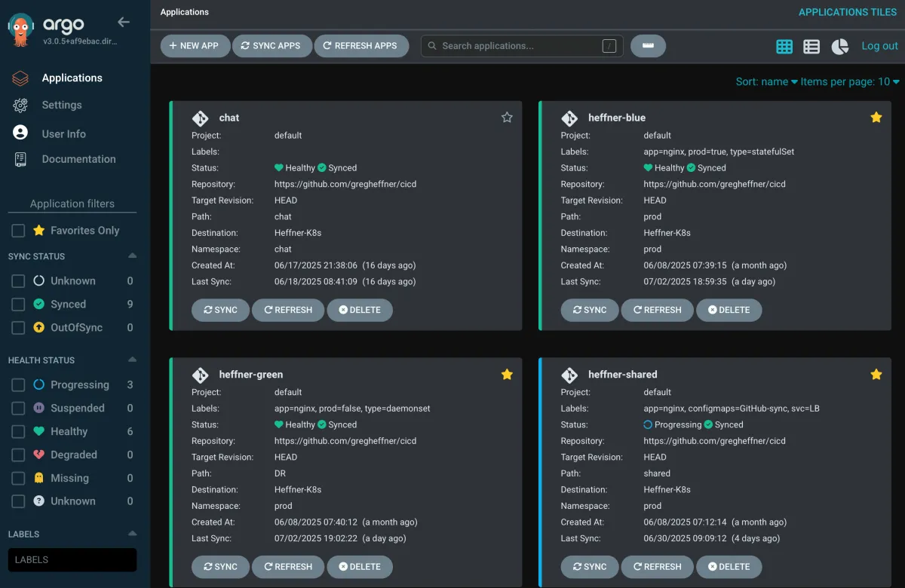Open the summary pie chart view
Image resolution: width=905 pixels, height=588 pixels.
click(839, 47)
